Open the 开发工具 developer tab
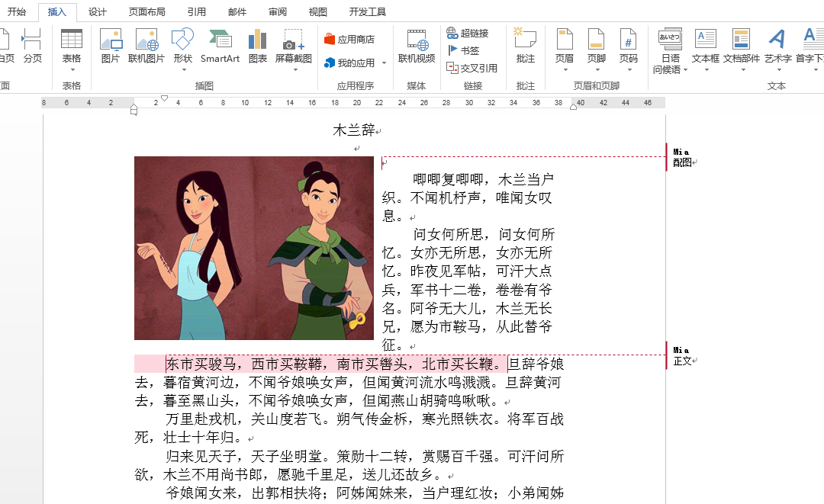This screenshot has height=504, width=824. pyautogui.click(x=367, y=11)
